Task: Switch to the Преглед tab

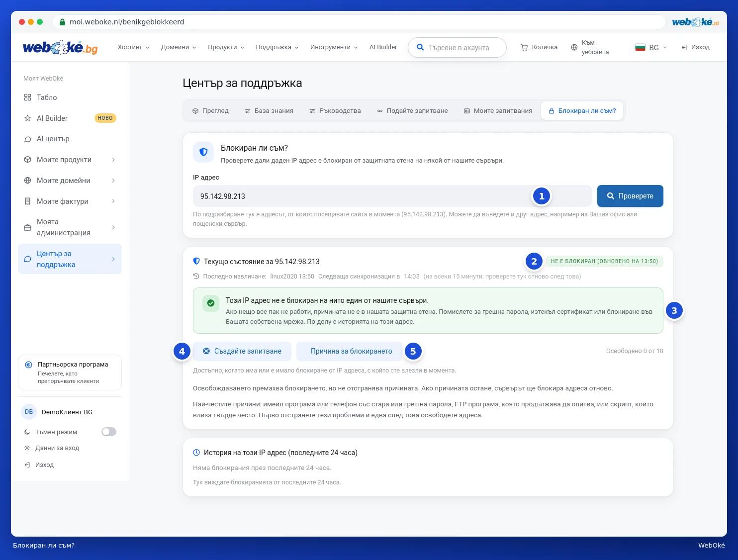Action: (210, 111)
